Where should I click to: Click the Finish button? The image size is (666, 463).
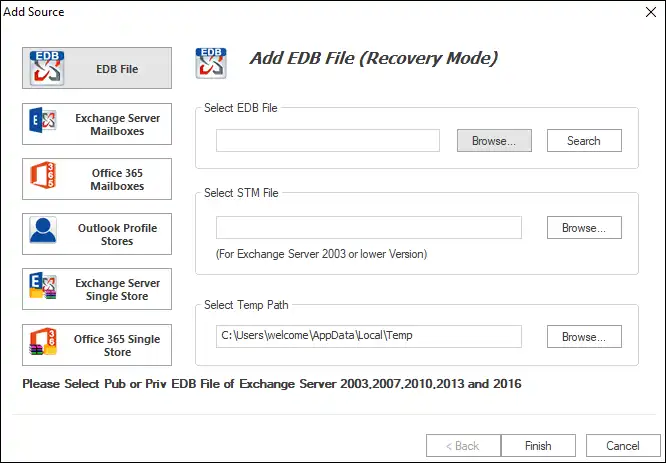pyautogui.click(x=538, y=446)
